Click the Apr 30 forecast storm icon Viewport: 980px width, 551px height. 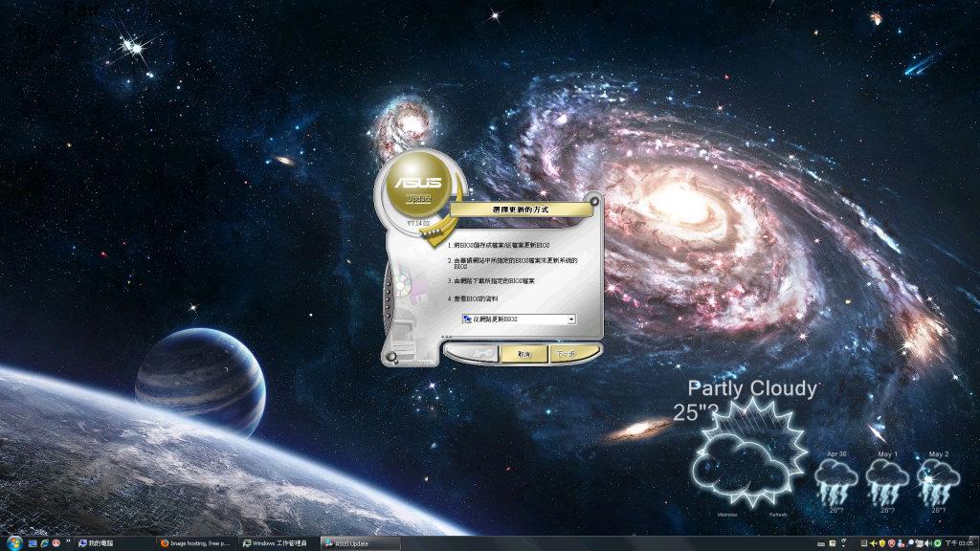837,478
